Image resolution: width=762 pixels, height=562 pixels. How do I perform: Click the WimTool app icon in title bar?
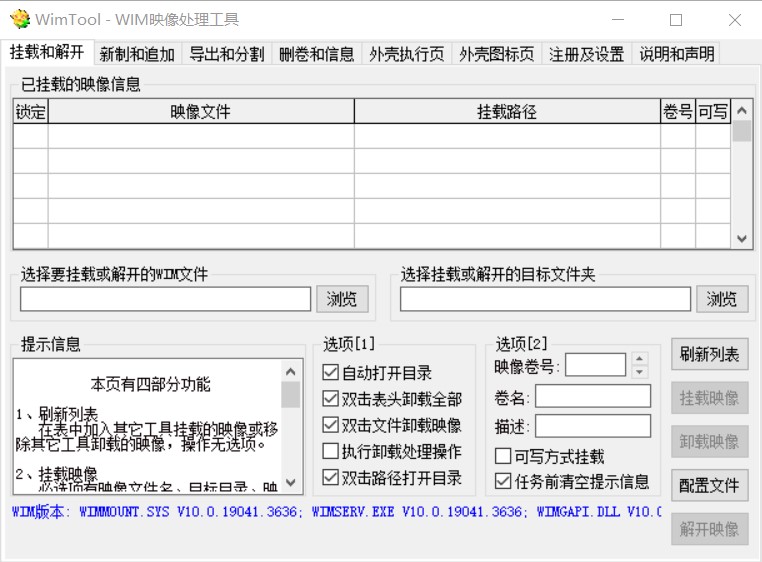[20, 19]
